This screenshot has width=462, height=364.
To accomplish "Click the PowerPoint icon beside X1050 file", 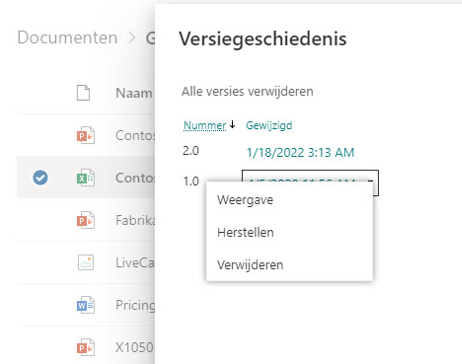I will pos(86,347).
